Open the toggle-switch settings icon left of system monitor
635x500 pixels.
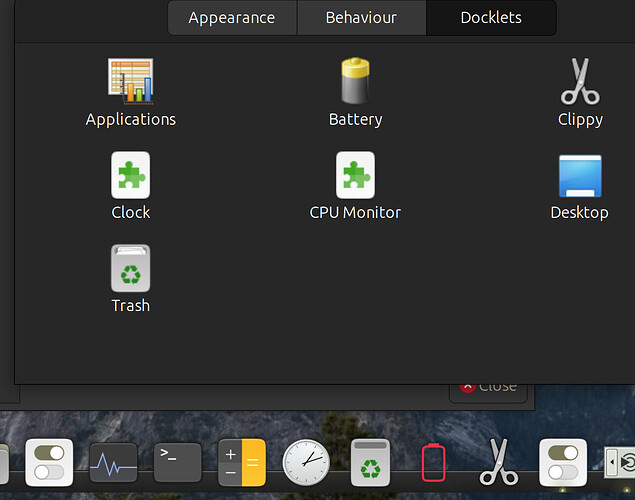pos(49,463)
